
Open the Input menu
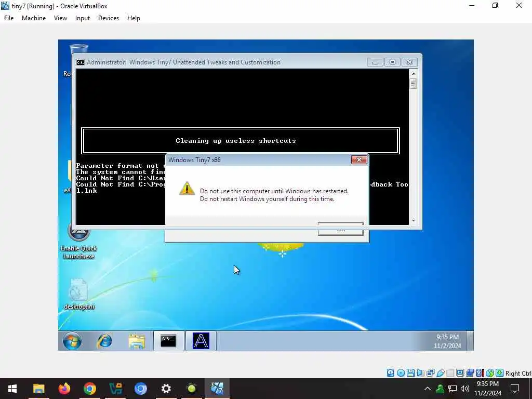tap(83, 18)
